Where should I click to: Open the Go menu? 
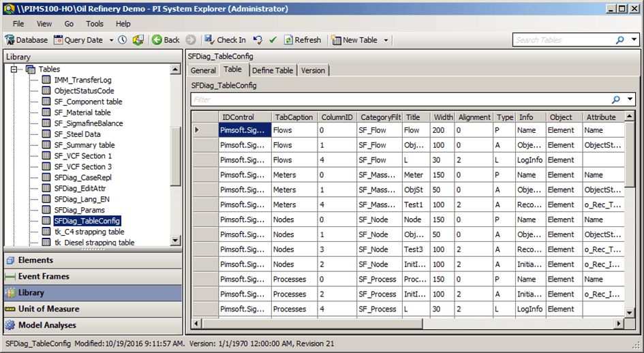69,24
